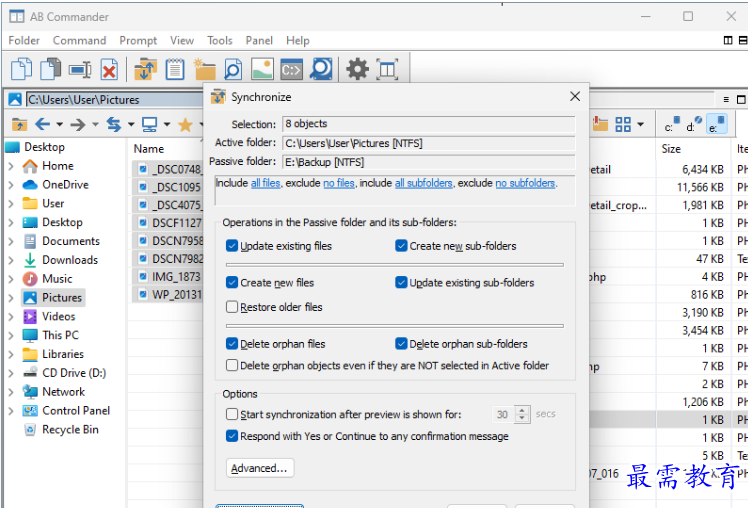Click the all files link
Image resolution: width=748 pixels, height=508 pixels.
click(266, 183)
